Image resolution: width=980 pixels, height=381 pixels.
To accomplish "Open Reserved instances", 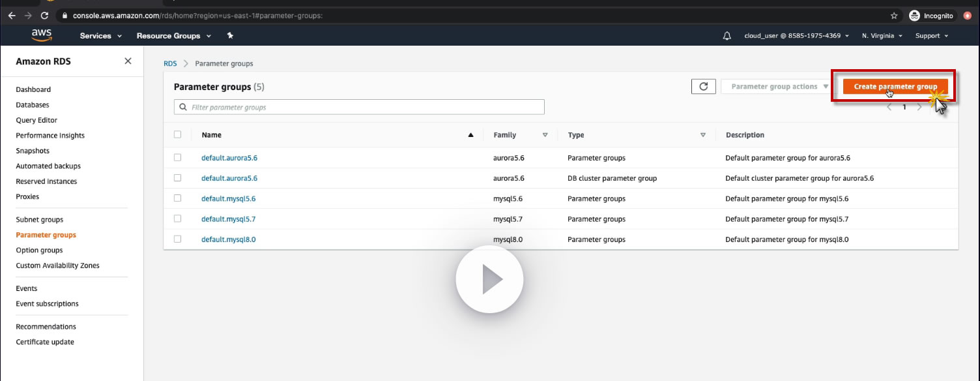I will click(x=46, y=181).
